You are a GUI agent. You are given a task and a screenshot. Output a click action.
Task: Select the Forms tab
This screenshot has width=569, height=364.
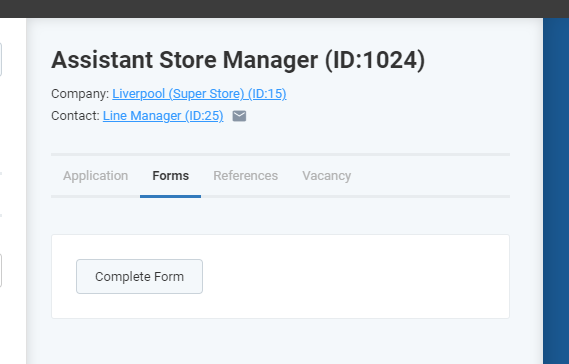click(x=171, y=176)
